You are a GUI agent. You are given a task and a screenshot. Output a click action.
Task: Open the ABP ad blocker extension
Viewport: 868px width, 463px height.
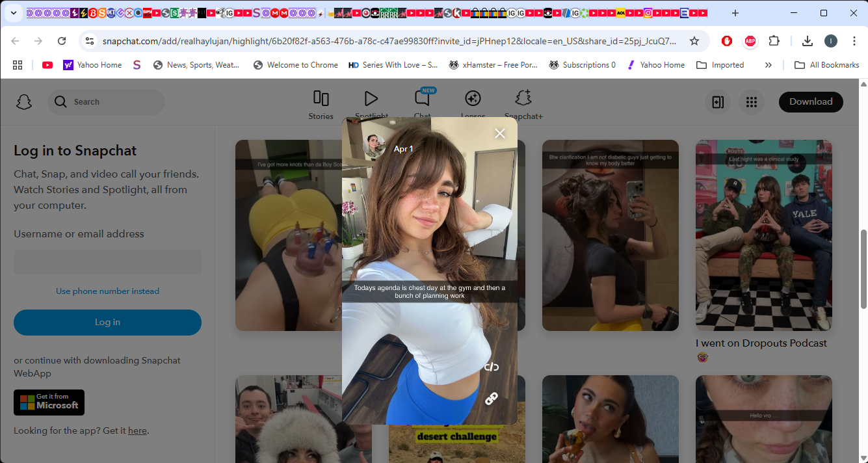tap(750, 41)
